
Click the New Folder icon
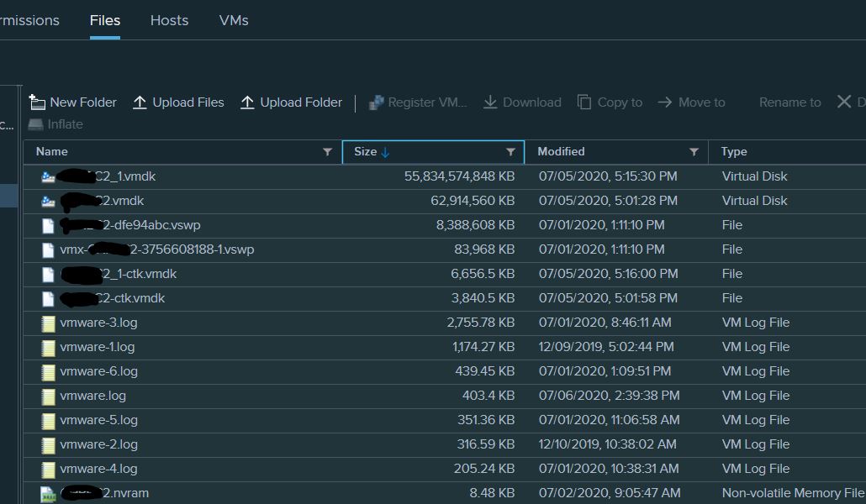[38, 102]
